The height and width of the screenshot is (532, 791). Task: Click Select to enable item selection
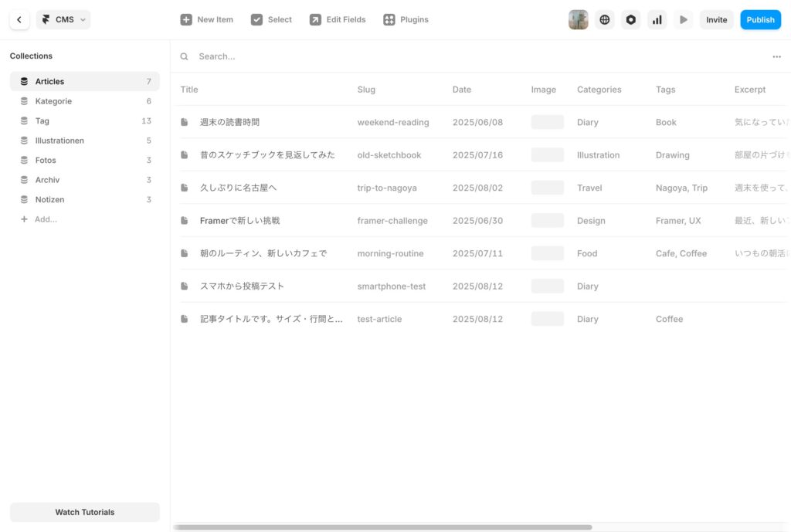point(271,20)
